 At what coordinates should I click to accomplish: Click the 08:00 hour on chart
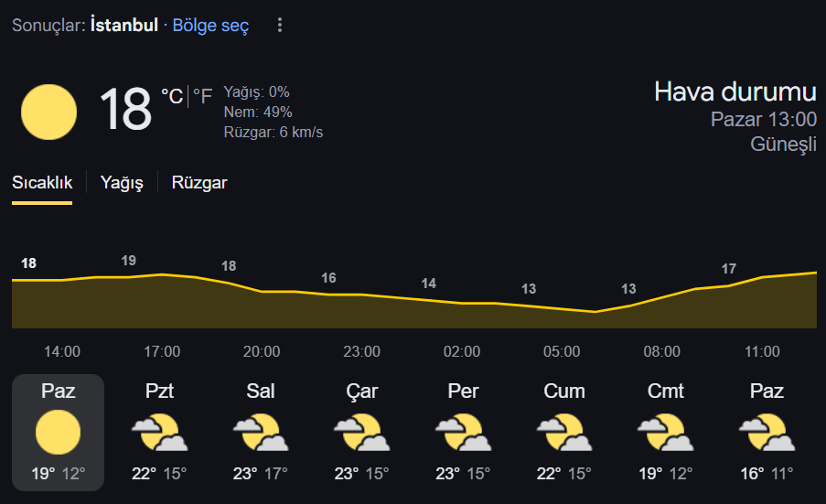tap(661, 351)
